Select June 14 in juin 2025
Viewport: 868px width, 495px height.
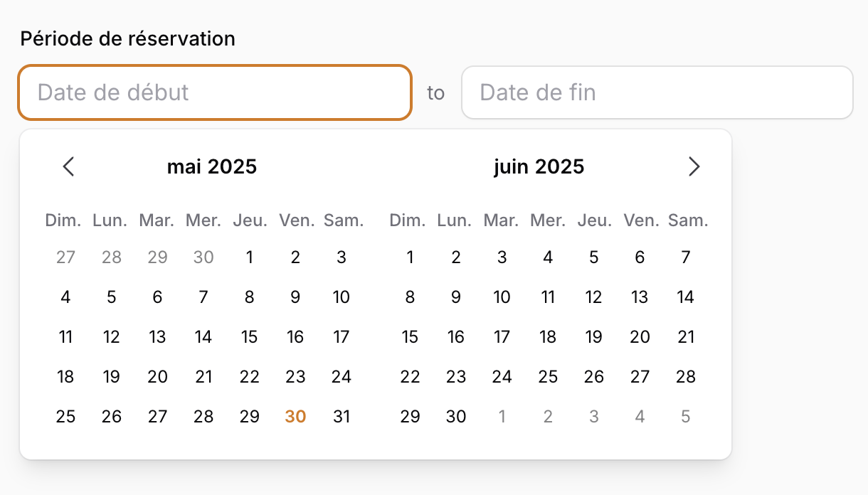tap(685, 297)
